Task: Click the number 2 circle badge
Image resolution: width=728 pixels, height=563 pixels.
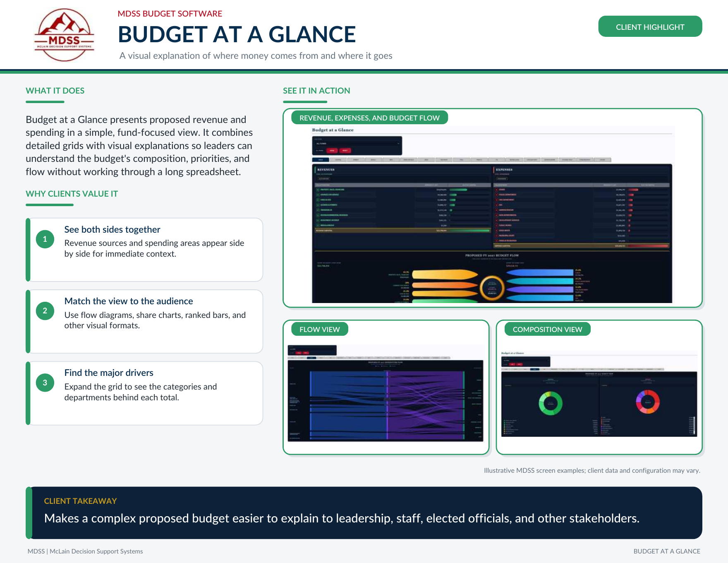Action: click(45, 311)
